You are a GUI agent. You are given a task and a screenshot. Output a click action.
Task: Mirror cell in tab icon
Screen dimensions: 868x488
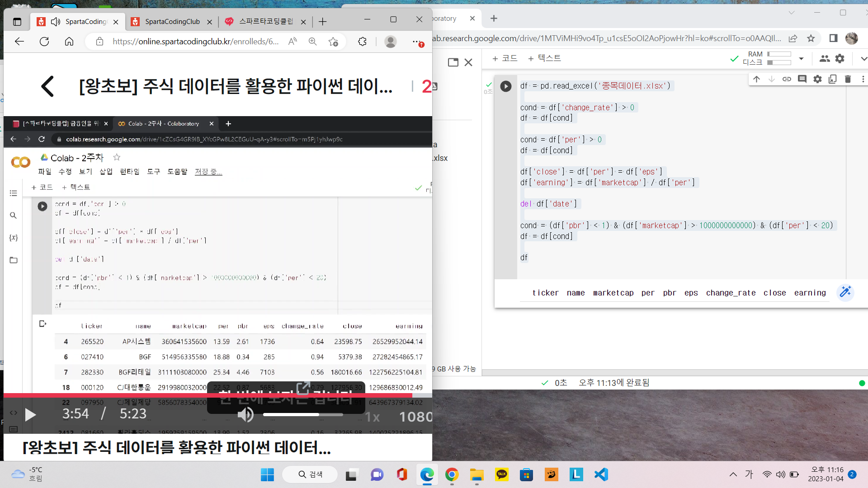point(833,79)
